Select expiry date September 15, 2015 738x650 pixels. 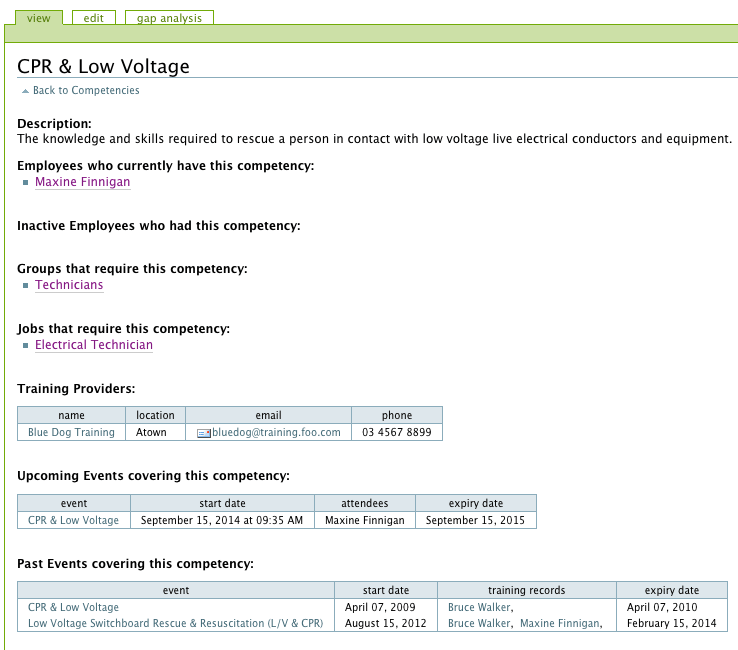click(475, 520)
